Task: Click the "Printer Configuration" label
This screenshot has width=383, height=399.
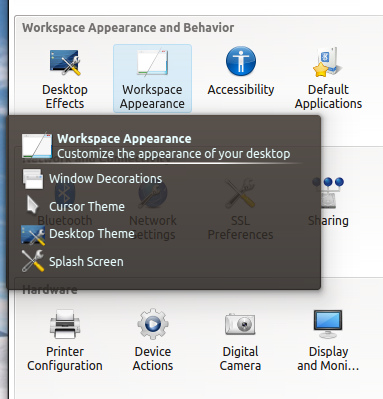Action: pos(65,359)
